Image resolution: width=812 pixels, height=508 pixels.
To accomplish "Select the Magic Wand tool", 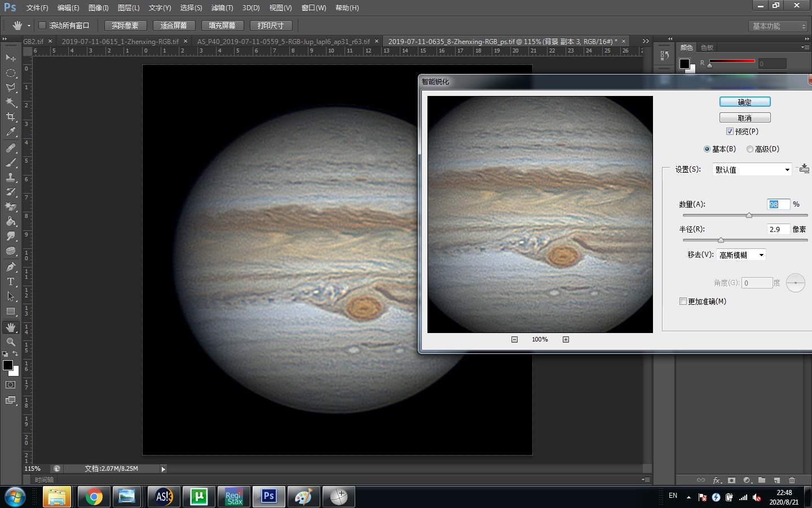I will [11, 102].
